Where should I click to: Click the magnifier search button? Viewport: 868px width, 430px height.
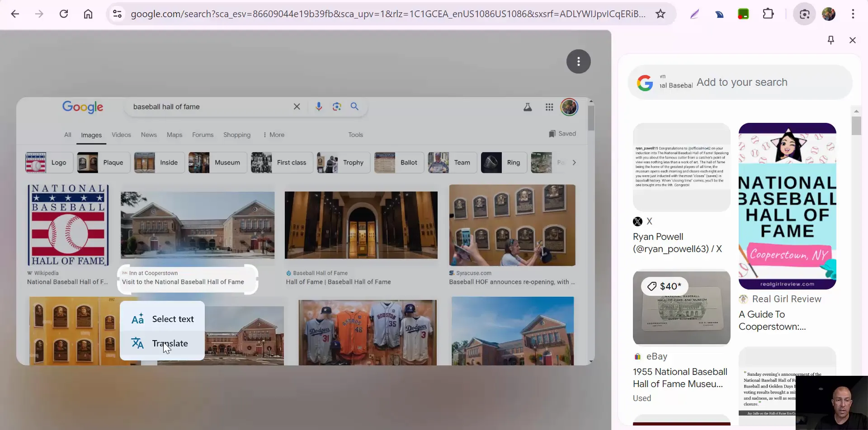[x=354, y=107]
